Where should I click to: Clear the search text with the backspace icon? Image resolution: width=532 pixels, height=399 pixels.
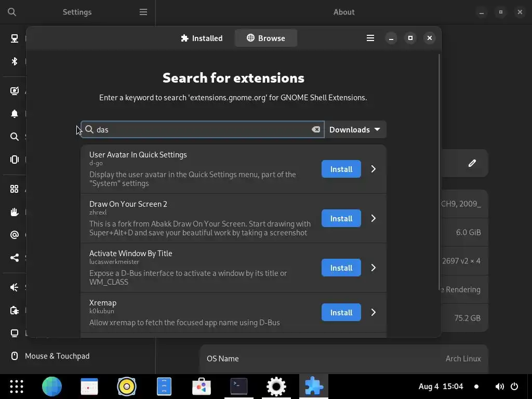click(316, 129)
